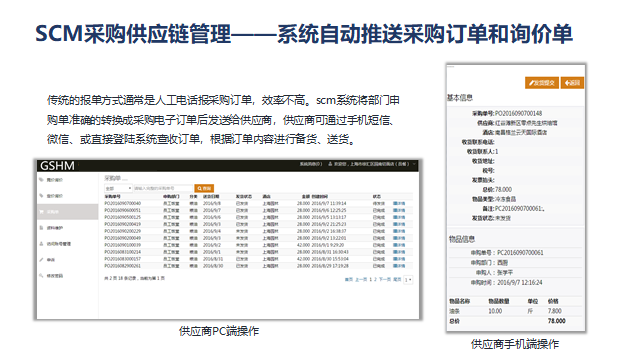Click the orange 发货提交 button
Viewport: 640px width, 360px height.
tap(542, 83)
